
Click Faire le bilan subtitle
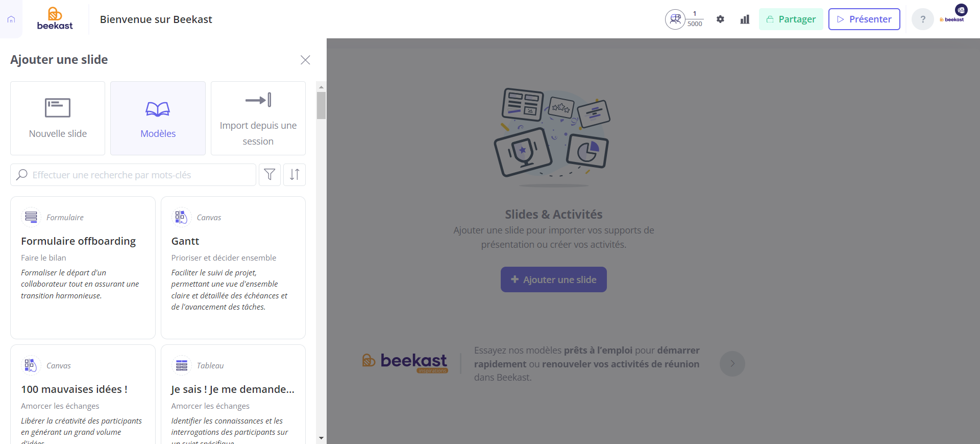point(43,258)
